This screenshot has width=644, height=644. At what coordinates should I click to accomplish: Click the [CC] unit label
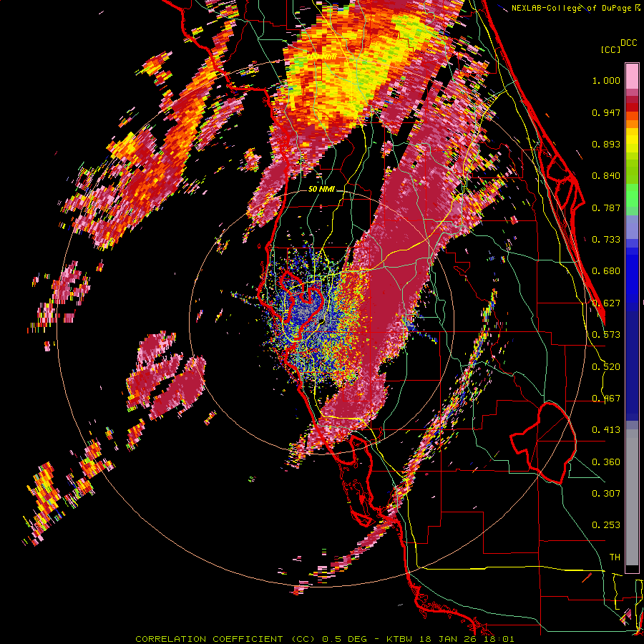pyautogui.click(x=610, y=49)
